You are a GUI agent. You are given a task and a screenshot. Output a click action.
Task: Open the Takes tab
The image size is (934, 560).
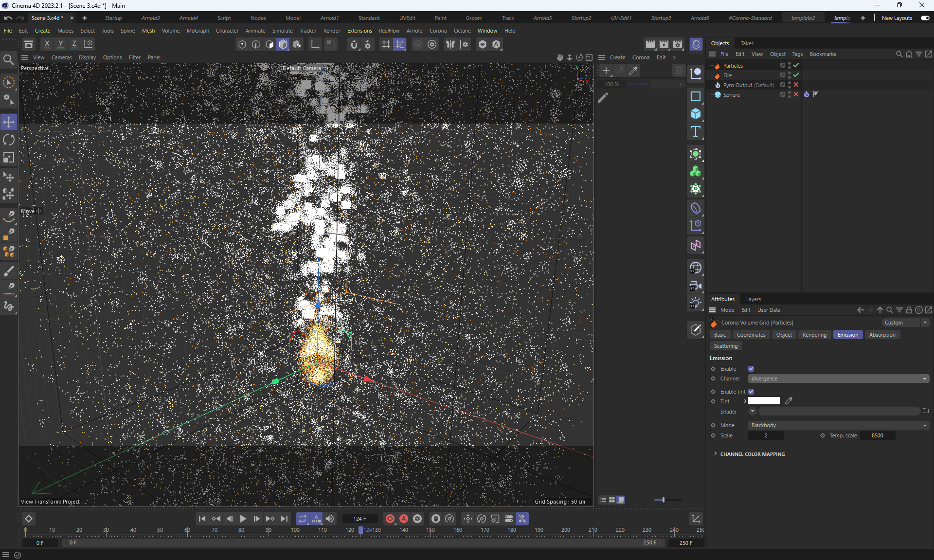pyautogui.click(x=747, y=43)
